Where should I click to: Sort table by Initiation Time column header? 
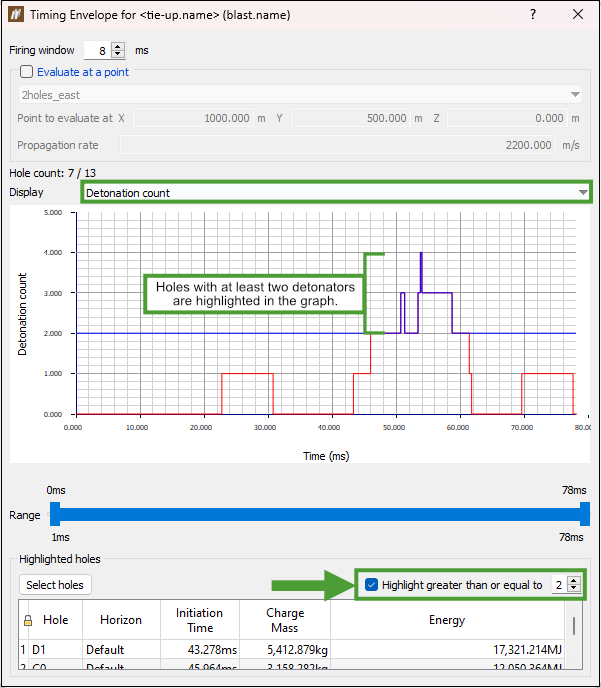click(200, 620)
